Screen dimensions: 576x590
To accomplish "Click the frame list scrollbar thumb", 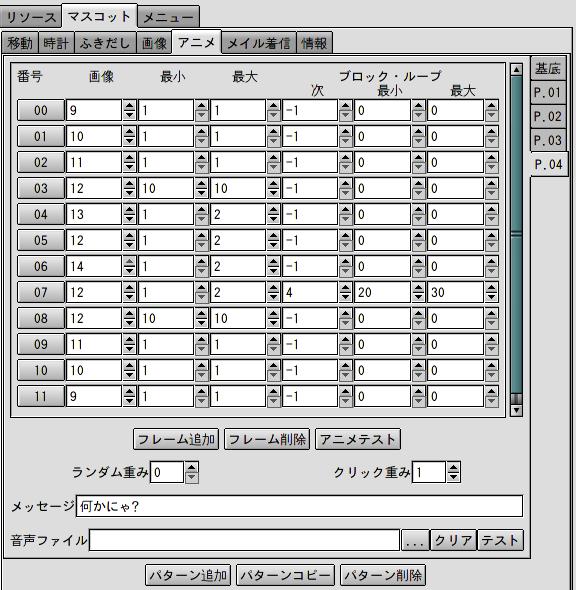I will tap(517, 234).
